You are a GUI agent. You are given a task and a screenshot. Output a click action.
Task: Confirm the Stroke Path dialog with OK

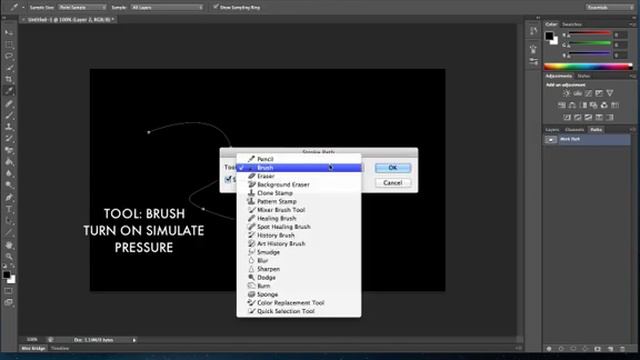[x=393, y=168]
